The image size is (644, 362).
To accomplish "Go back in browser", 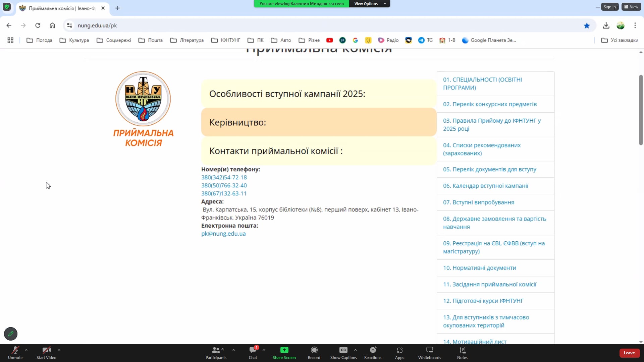I will pyautogui.click(x=9, y=25).
